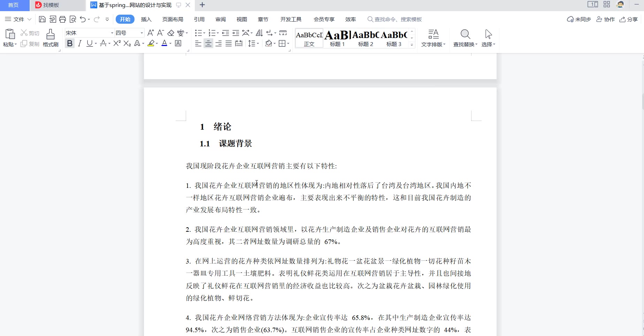
Task: Expand the 文件 menu chevron
Action: coord(30,19)
